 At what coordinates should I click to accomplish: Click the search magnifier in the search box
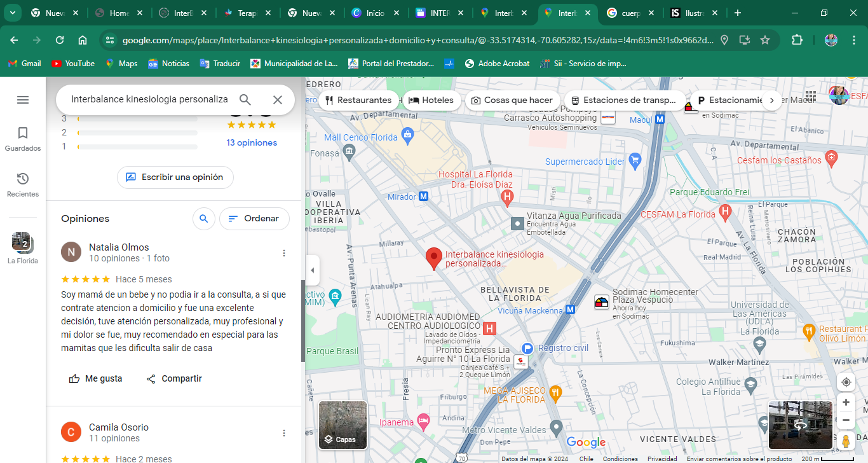coord(245,100)
